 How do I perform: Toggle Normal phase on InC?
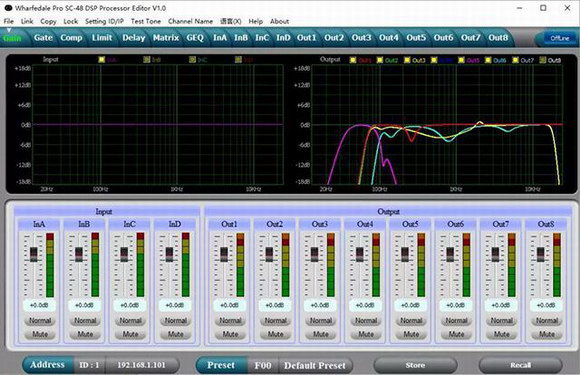click(x=130, y=321)
